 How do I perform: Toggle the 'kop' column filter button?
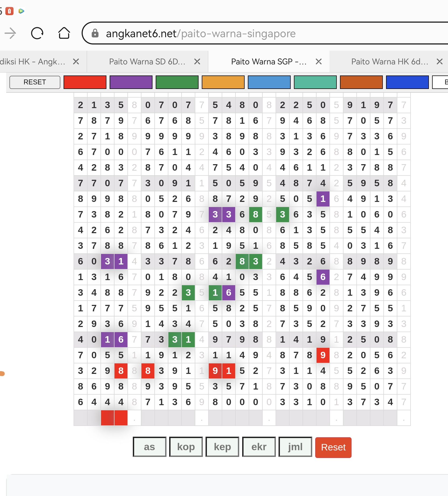coord(186,447)
